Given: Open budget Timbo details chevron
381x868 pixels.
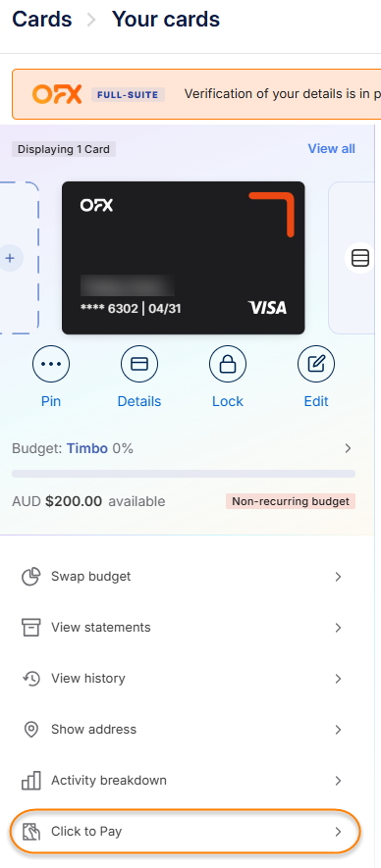Looking at the screenshot, I should coord(348,448).
